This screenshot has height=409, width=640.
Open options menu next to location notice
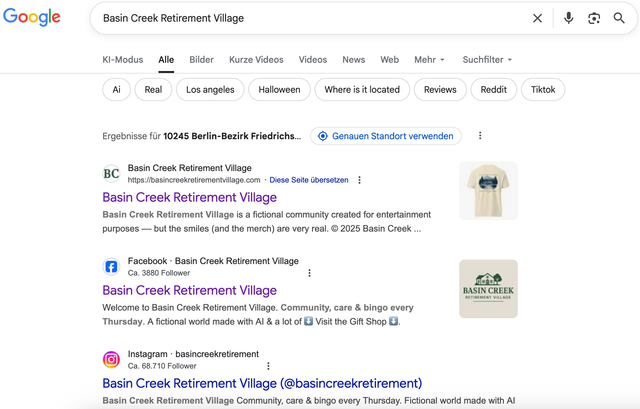pyautogui.click(x=480, y=136)
